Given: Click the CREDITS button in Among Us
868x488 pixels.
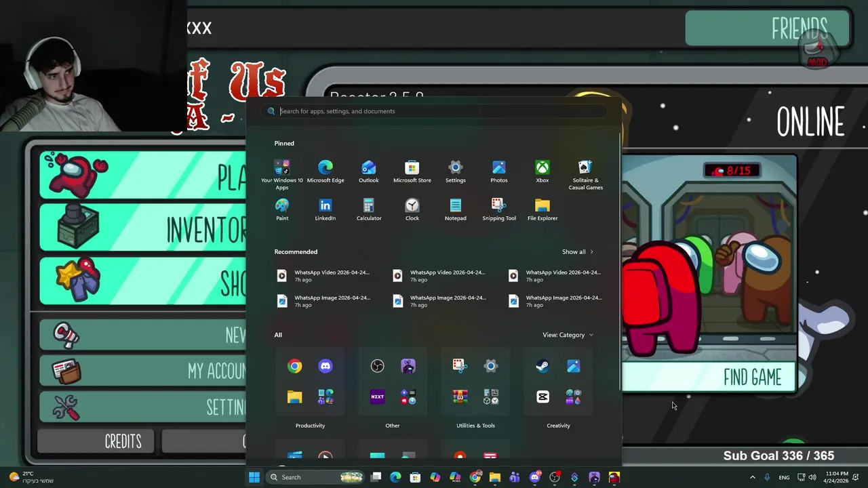Looking at the screenshot, I should click(x=96, y=441).
